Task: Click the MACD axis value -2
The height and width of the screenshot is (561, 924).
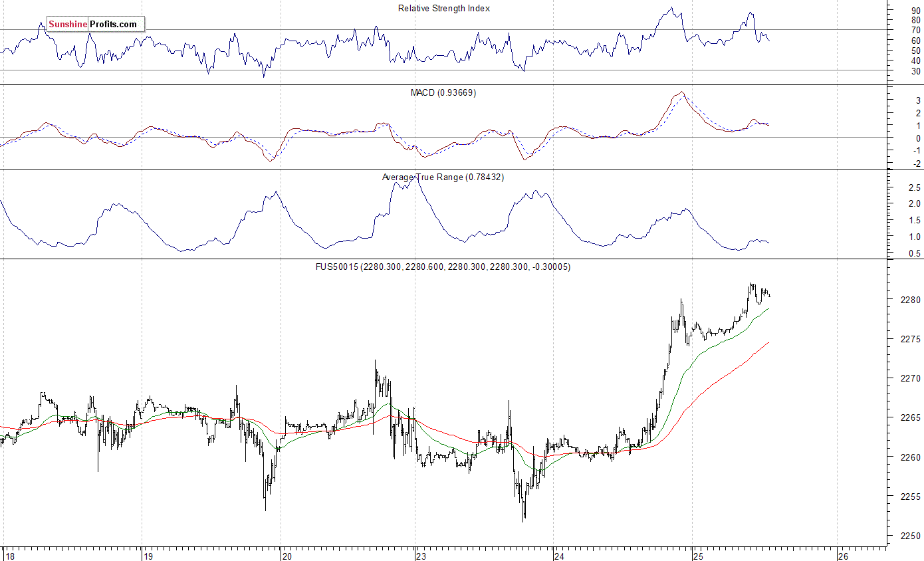Action: tap(916, 164)
